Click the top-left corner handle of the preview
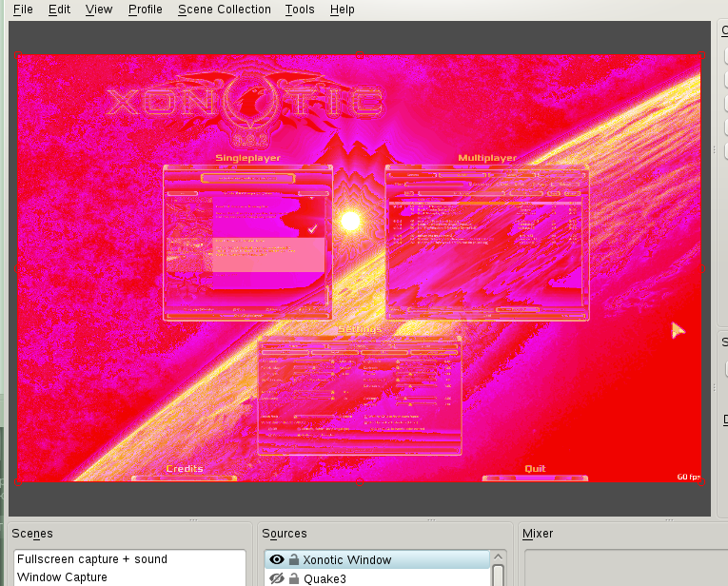Viewport: 728px width, 586px height. 17,54
